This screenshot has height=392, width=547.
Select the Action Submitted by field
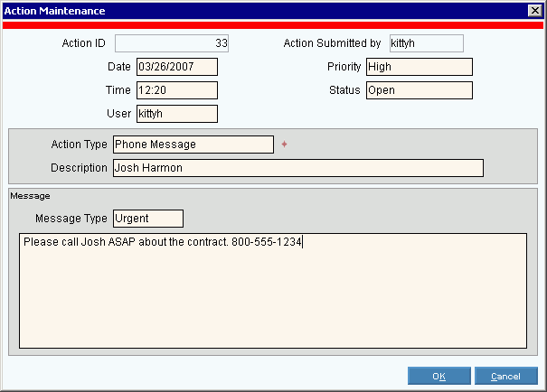pyautogui.click(x=426, y=43)
